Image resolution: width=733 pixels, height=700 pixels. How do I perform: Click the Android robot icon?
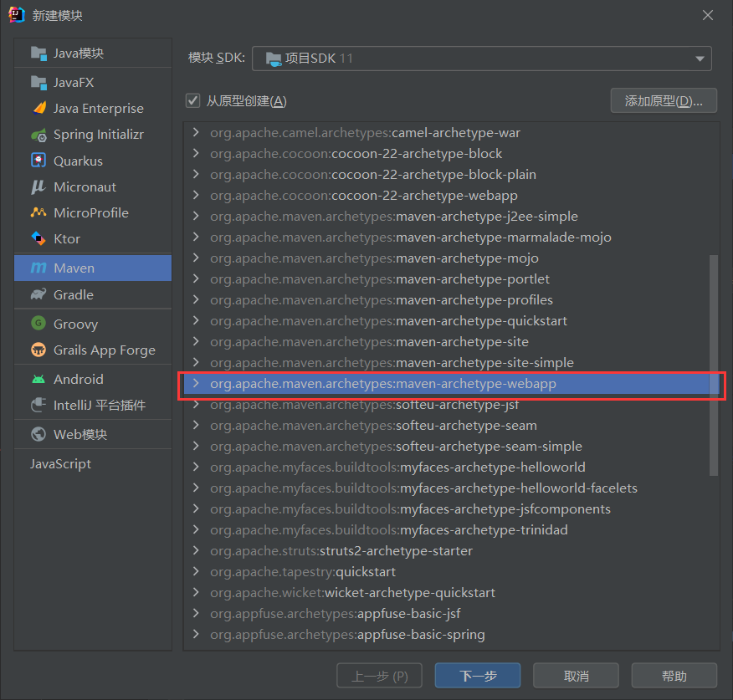[38, 379]
